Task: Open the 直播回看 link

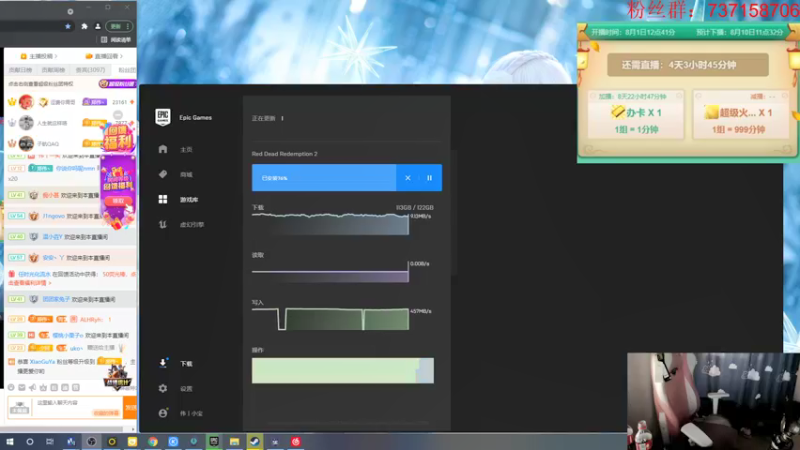Action: point(105,56)
